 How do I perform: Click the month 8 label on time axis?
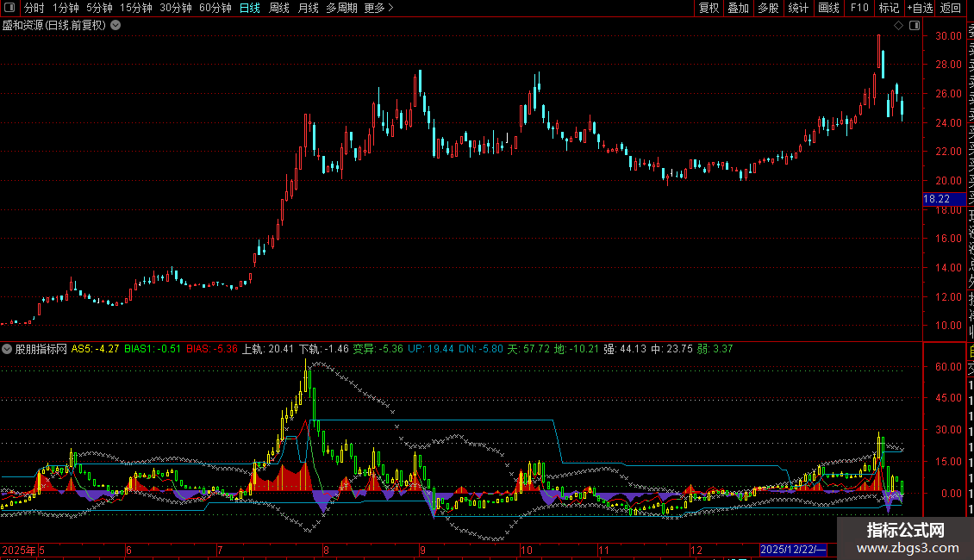pos(326,550)
